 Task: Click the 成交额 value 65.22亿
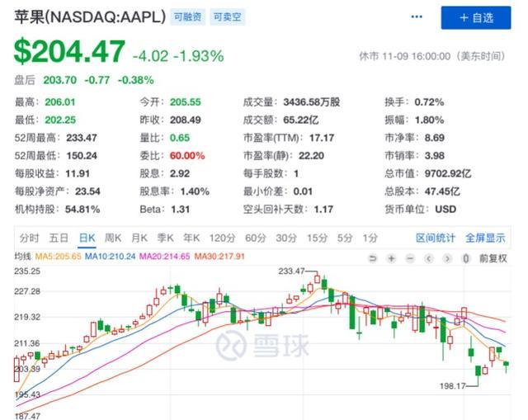point(300,120)
